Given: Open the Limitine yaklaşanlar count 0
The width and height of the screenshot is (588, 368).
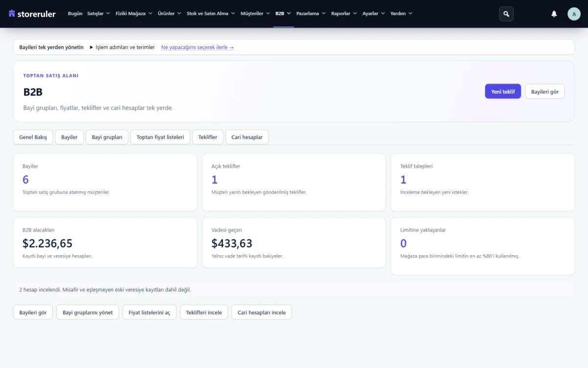Looking at the screenshot, I should (403, 243).
